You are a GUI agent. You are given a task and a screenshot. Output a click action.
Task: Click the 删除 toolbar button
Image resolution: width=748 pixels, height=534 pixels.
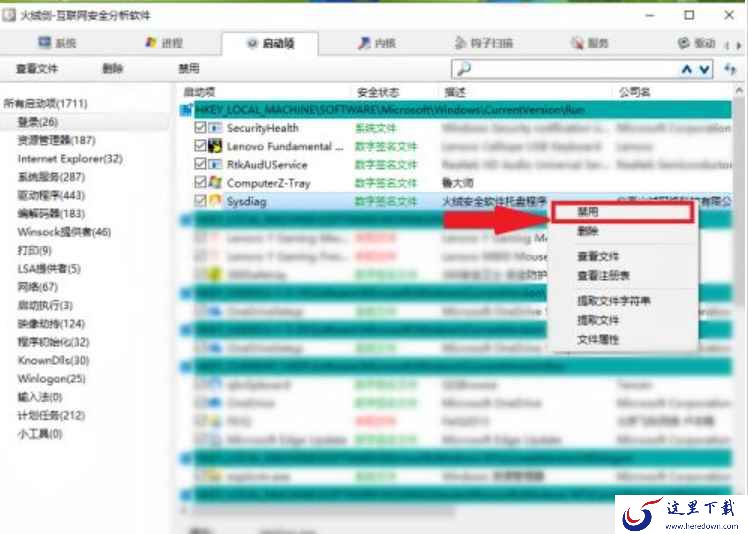point(113,69)
